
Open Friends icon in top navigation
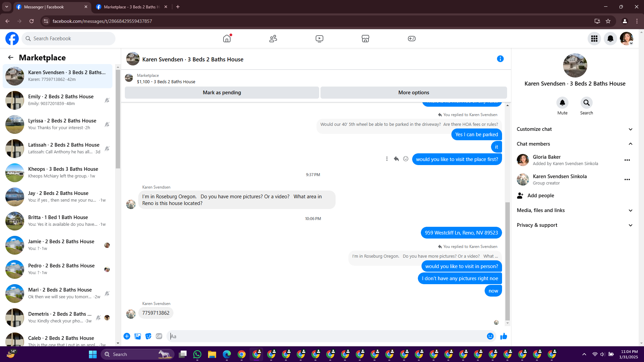pyautogui.click(x=273, y=39)
